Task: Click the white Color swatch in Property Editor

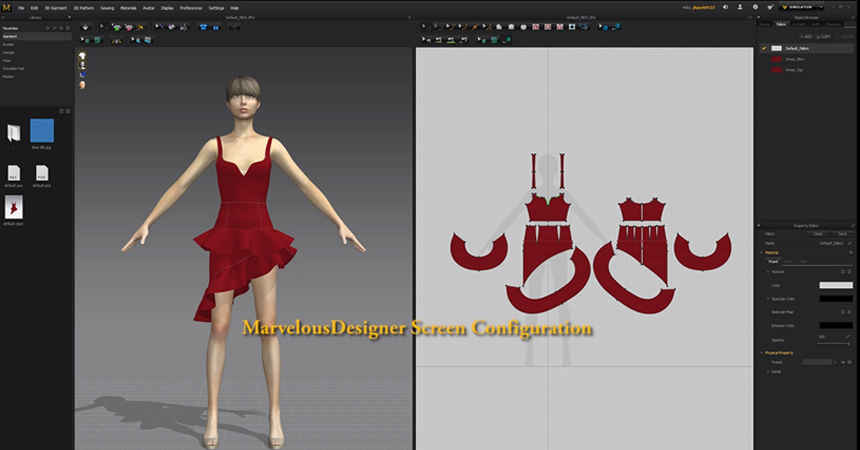Action: (x=835, y=285)
